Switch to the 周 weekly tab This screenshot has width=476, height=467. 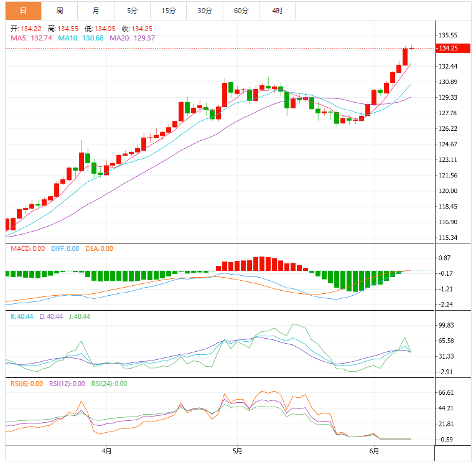coord(59,11)
